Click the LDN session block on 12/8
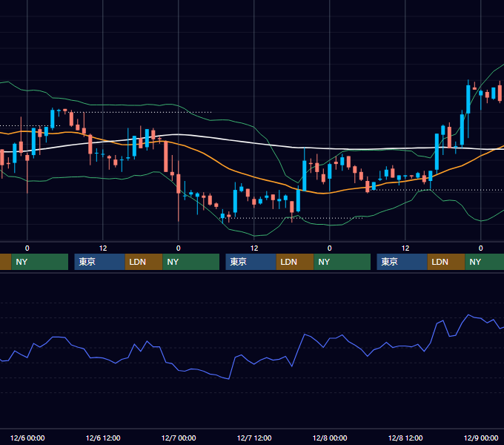The image size is (504, 445). pos(446,262)
